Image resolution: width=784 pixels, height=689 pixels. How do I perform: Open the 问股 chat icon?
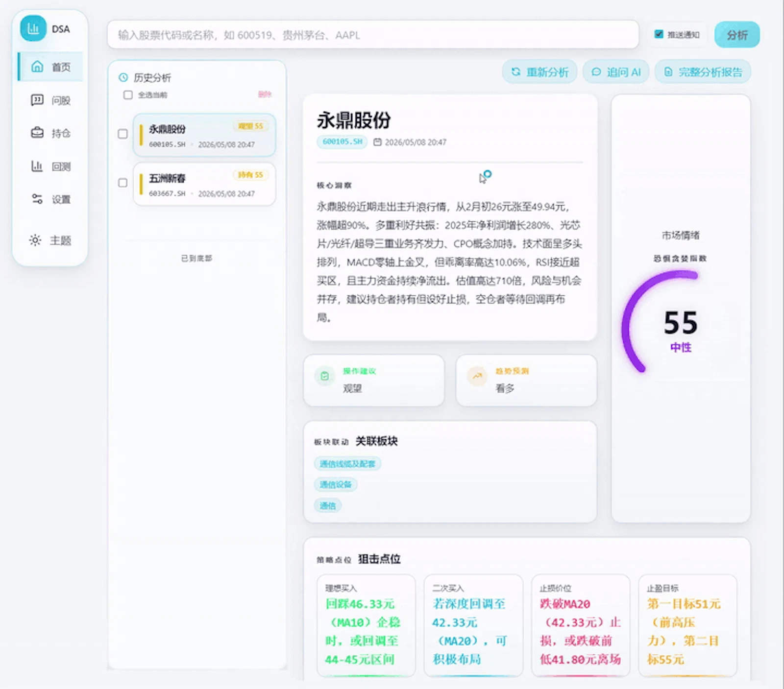click(37, 100)
